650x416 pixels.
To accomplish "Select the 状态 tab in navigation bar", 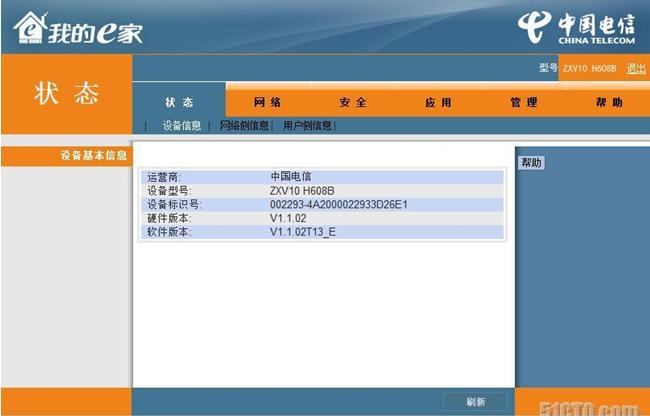I will tap(179, 103).
